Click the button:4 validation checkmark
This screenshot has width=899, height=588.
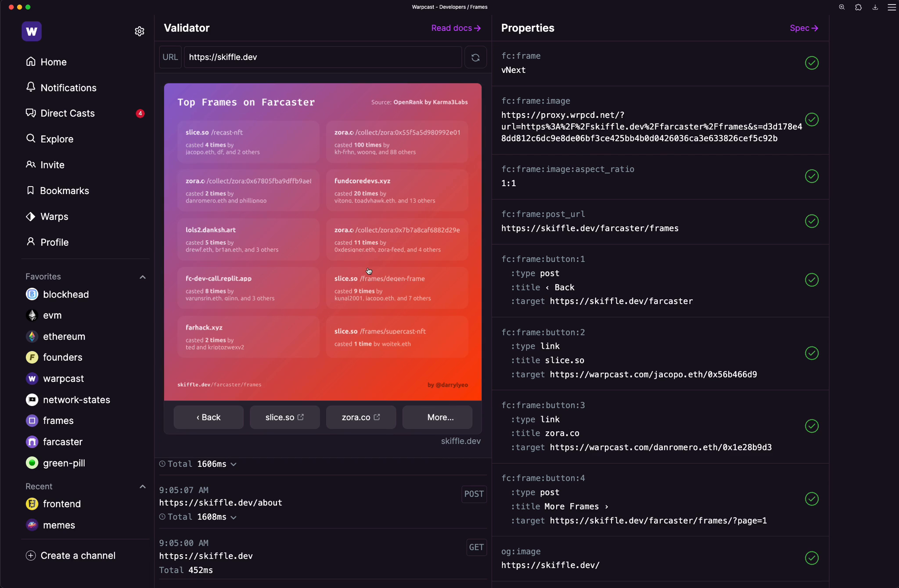coord(812,499)
